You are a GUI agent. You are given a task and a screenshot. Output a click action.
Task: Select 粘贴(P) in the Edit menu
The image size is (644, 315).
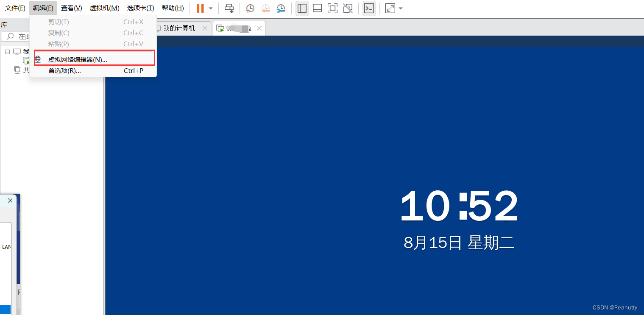coord(94,44)
